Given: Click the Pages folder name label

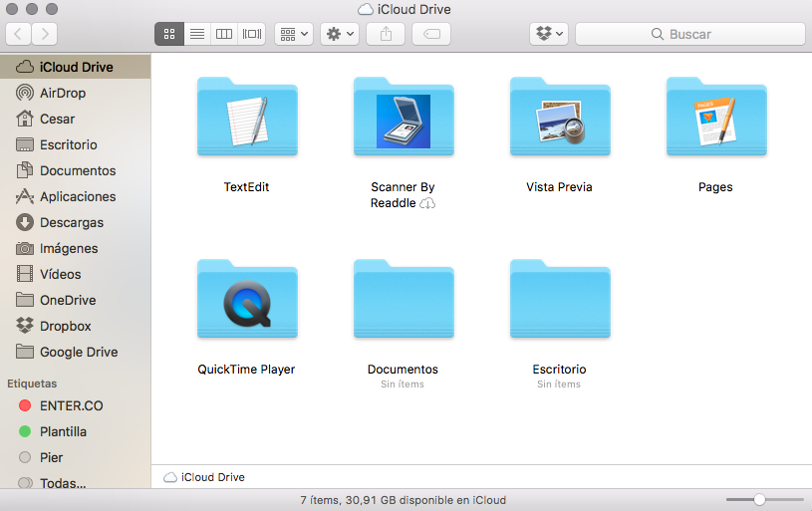Looking at the screenshot, I should pyautogui.click(x=715, y=187).
